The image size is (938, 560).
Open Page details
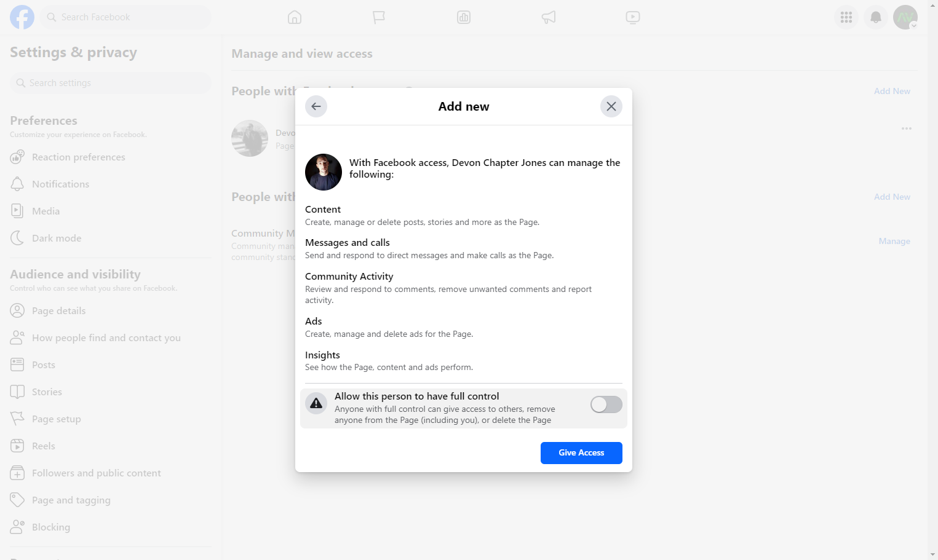(x=111, y=311)
